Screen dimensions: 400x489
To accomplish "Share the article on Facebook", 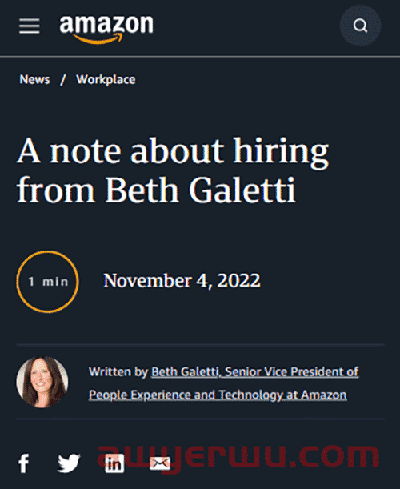I will click(x=24, y=463).
